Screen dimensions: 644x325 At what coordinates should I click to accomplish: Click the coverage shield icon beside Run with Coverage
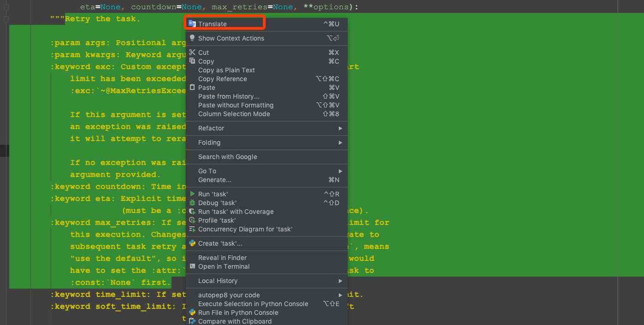(192, 212)
